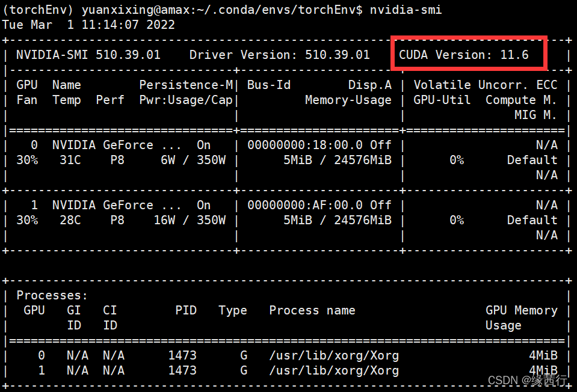Click the 'Process name' column header
The height and width of the screenshot is (392, 577).
(312, 310)
